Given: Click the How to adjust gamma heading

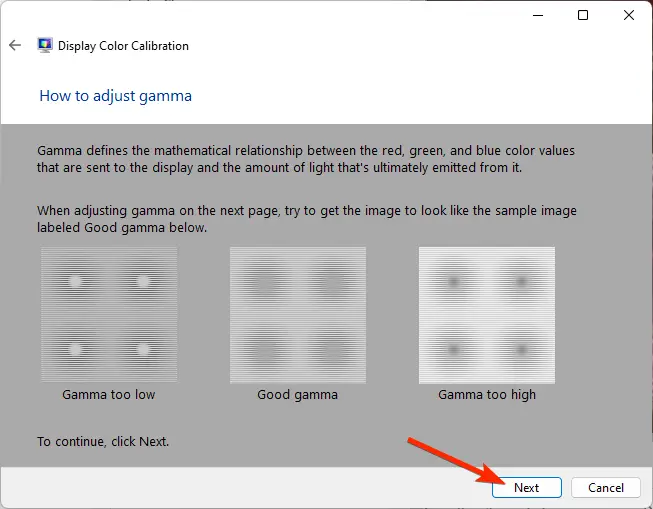Looking at the screenshot, I should 115,96.
